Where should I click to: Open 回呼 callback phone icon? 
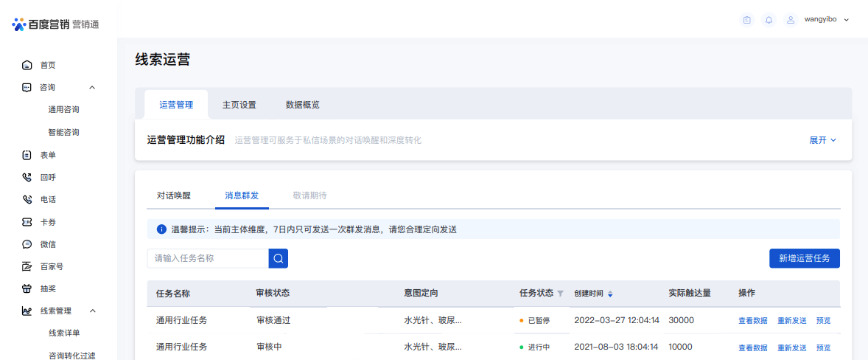(x=27, y=177)
